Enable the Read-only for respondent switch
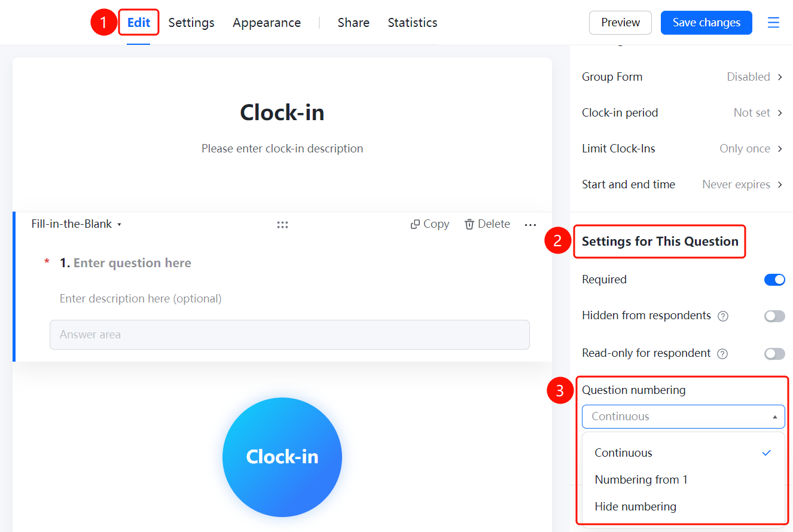The height and width of the screenshot is (532, 793). (x=774, y=354)
